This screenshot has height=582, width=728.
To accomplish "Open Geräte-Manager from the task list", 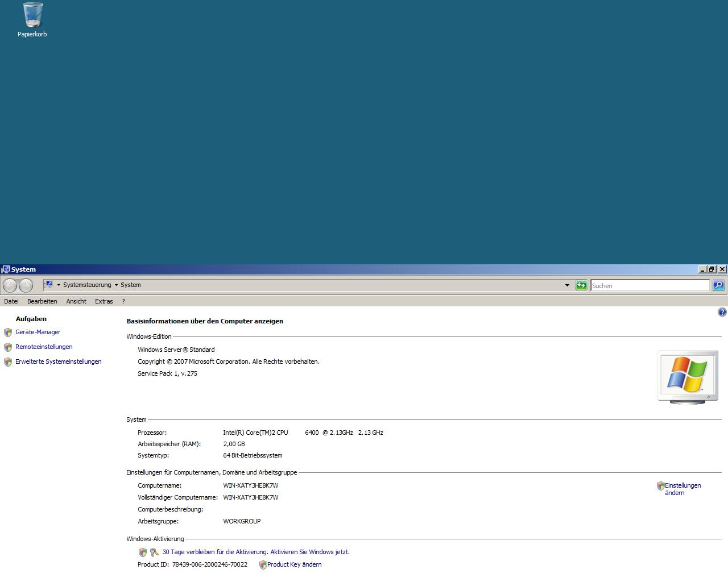I will (38, 332).
